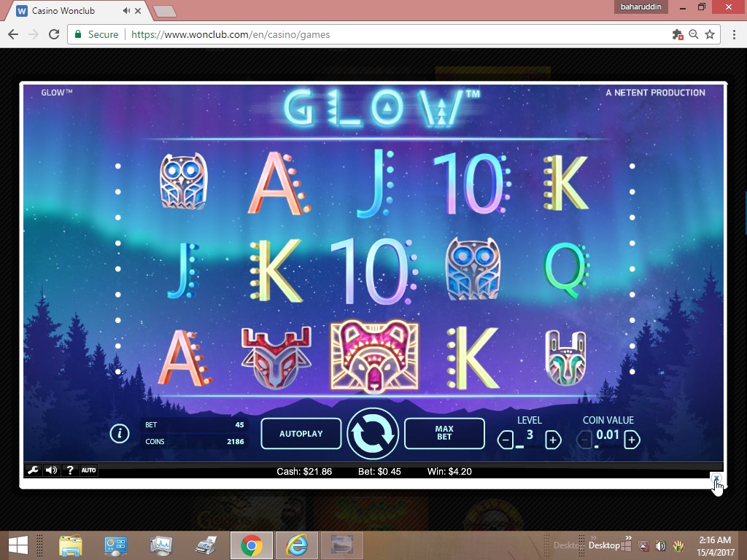
Task: Toggle the small AUTO button in game bar
Action: coord(88,470)
